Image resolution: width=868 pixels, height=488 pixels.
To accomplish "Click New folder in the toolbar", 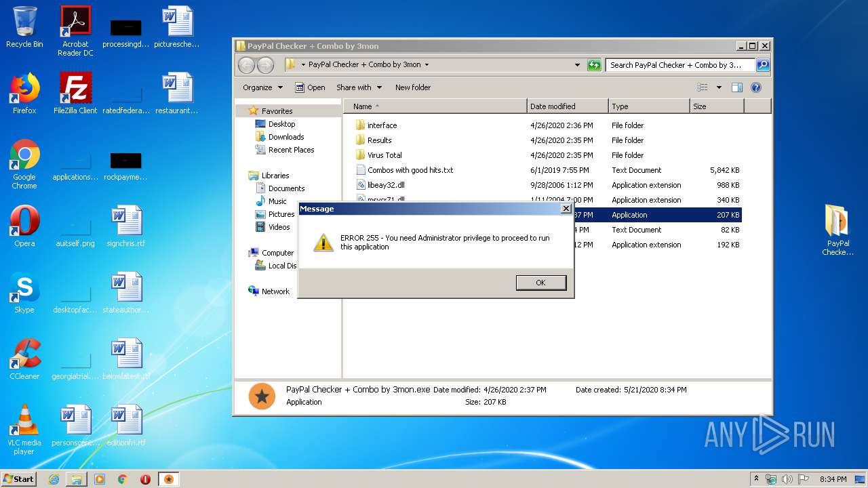I will [x=413, y=87].
